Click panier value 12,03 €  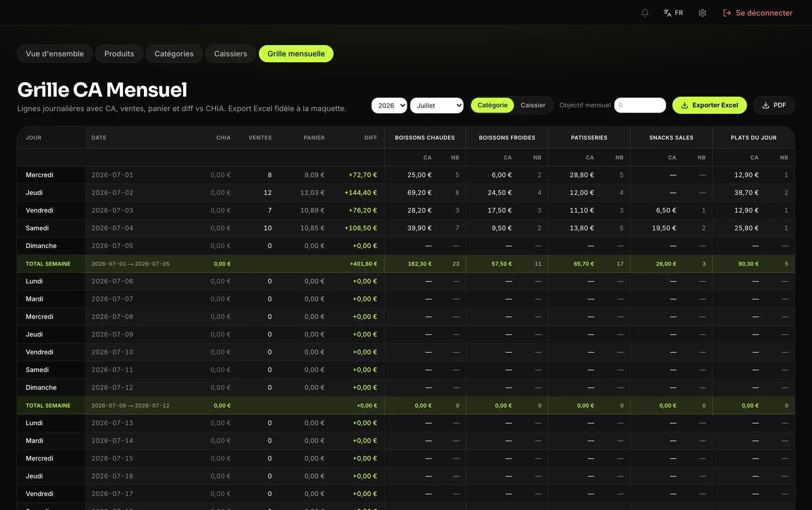[312, 193]
